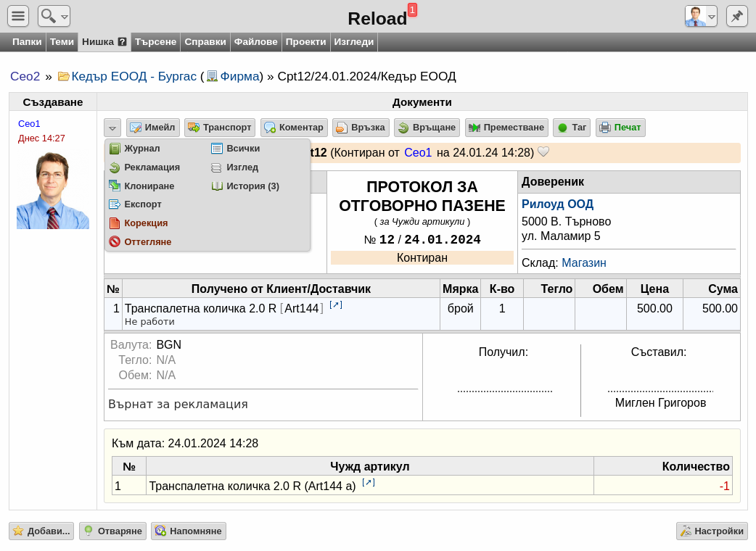Click the Ceo1 user avatar photo

tap(53, 190)
